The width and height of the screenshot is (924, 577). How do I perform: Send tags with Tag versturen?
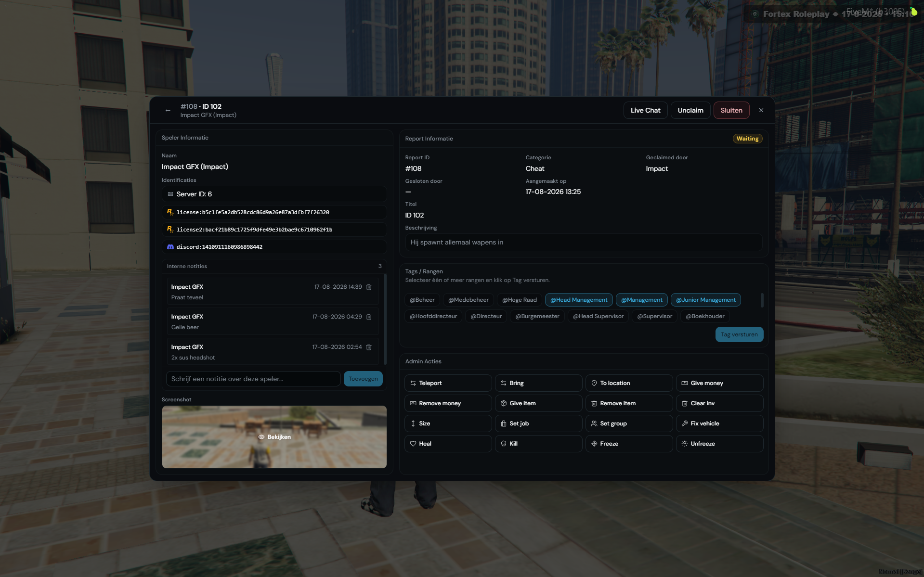[739, 334]
